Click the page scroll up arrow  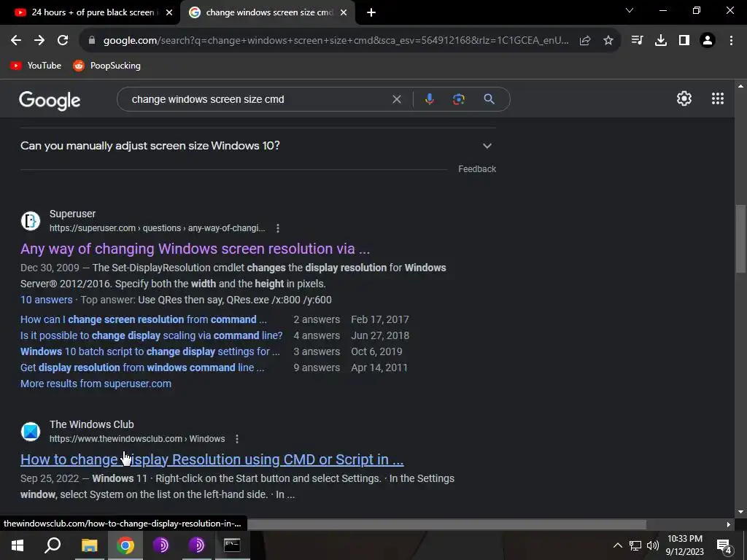coord(740,86)
